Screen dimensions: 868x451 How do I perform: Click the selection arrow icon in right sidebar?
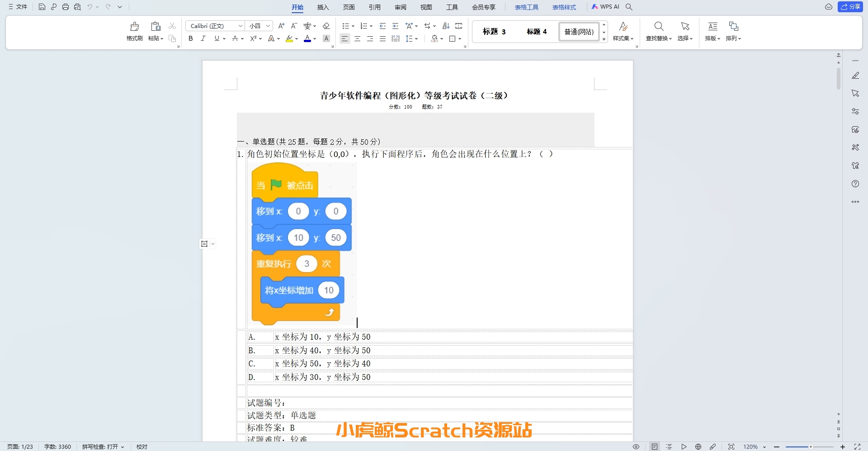(855, 93)
